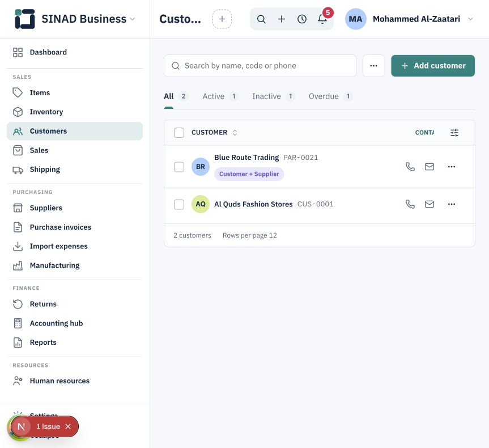The image size is (489, 448).
Task: Open notifications bell with 5 alerts
Action: point(322,19)
